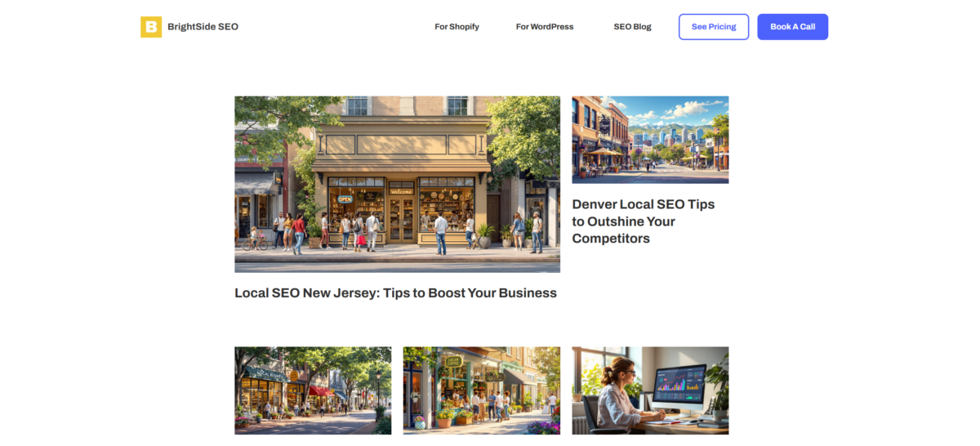Screen dimensions: 980x446
Task: Open the For Shopify menu item
Action: (457, 27)
